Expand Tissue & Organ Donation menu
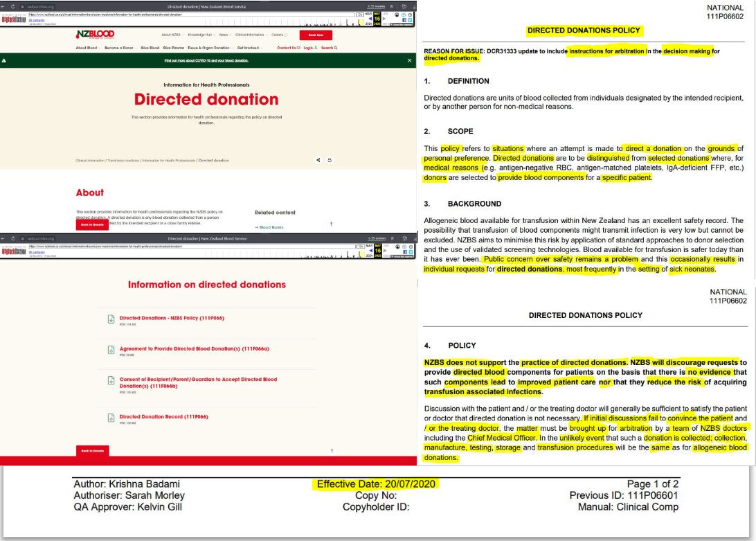Image resolution: width=756 pixels, height=541 pixels. coord(210,48)
